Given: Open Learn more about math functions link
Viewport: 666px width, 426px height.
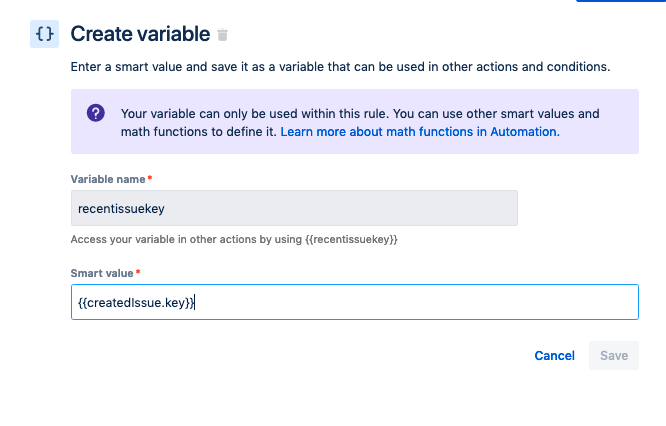Looking at the screenshot, I should [x=420, y=132].
